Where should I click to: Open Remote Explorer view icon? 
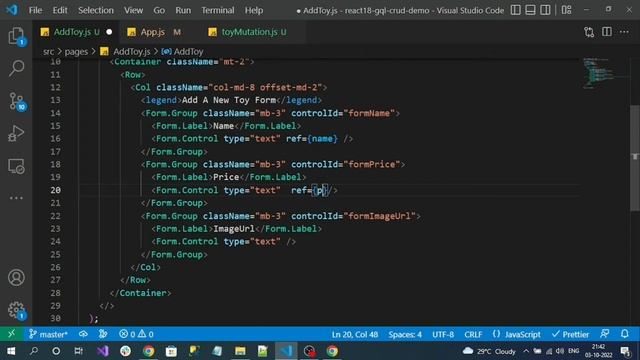coord(16,166)
